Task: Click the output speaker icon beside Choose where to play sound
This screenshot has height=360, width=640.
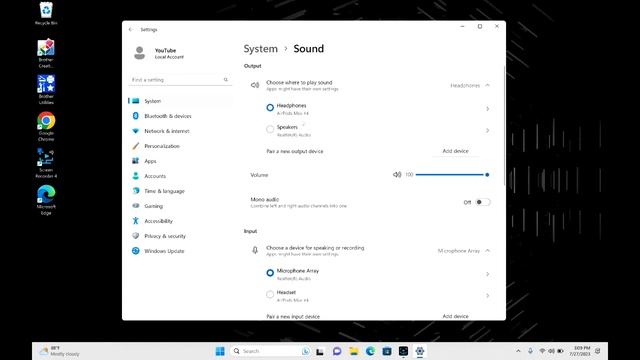Action: pos(255,85)
